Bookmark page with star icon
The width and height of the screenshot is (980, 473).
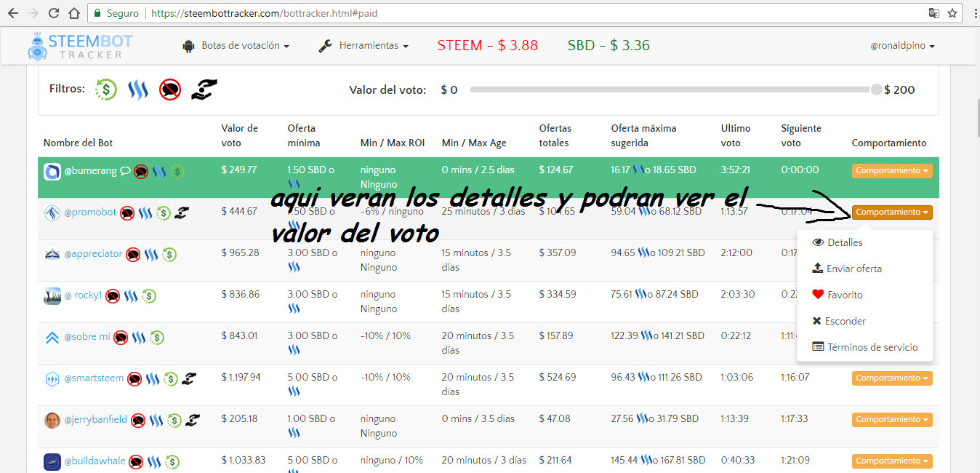tap(952, 13)
